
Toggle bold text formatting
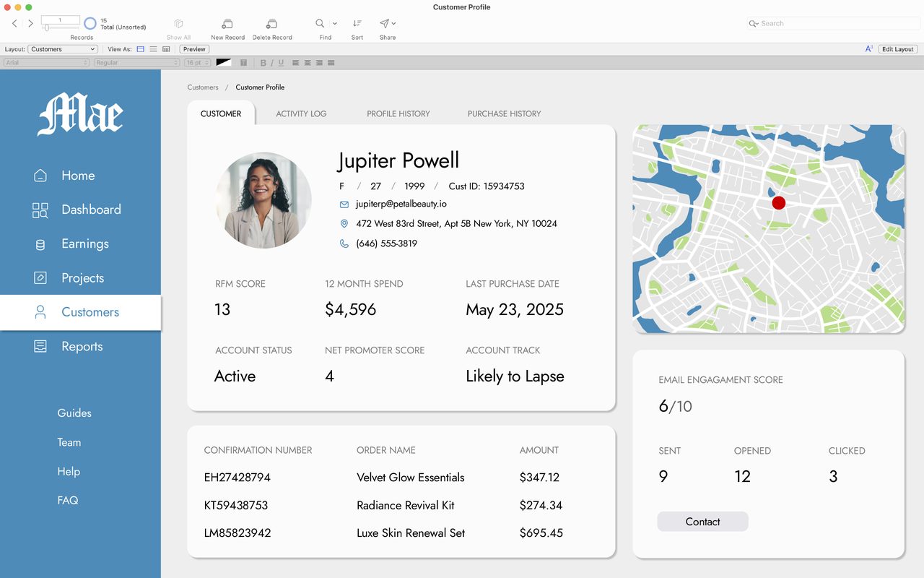[263, 63]
